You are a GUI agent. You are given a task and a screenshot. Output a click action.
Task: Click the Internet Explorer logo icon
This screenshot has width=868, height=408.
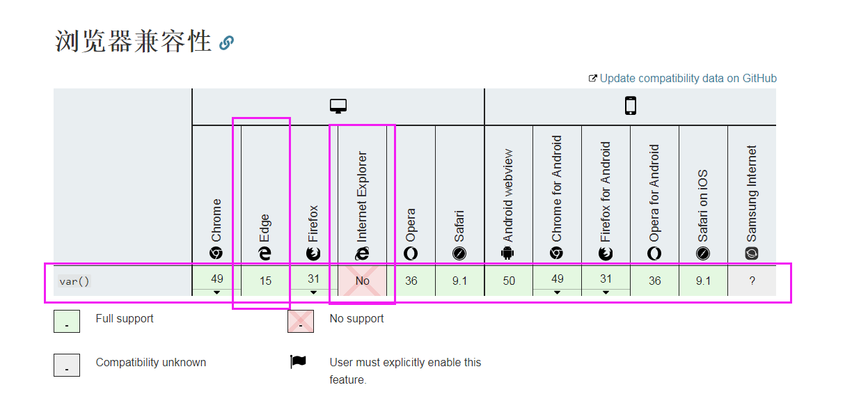pyautogui.click(x=363, y=253)
